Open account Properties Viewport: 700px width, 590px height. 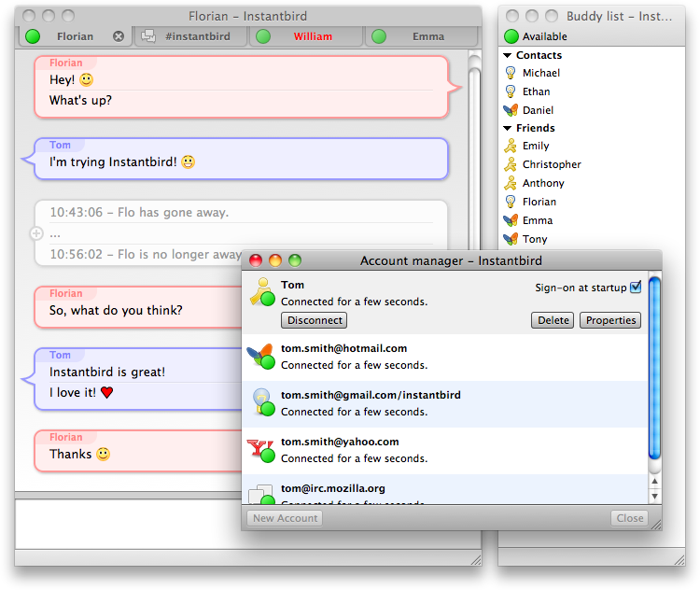click(x=610, y=320)
